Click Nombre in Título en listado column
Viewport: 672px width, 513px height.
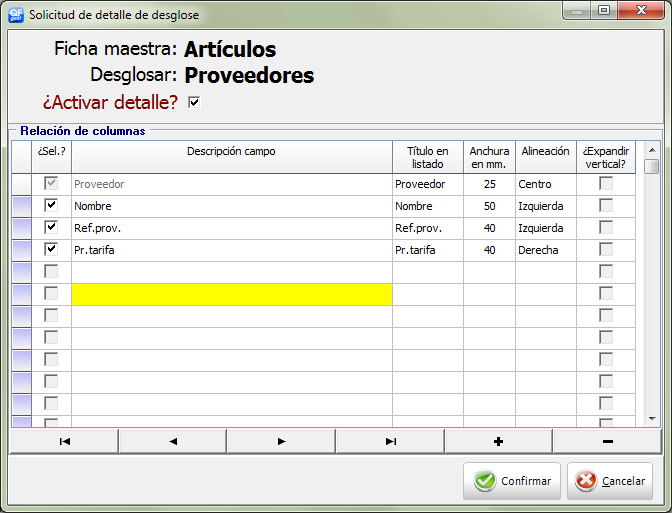(x=428, y=206)
